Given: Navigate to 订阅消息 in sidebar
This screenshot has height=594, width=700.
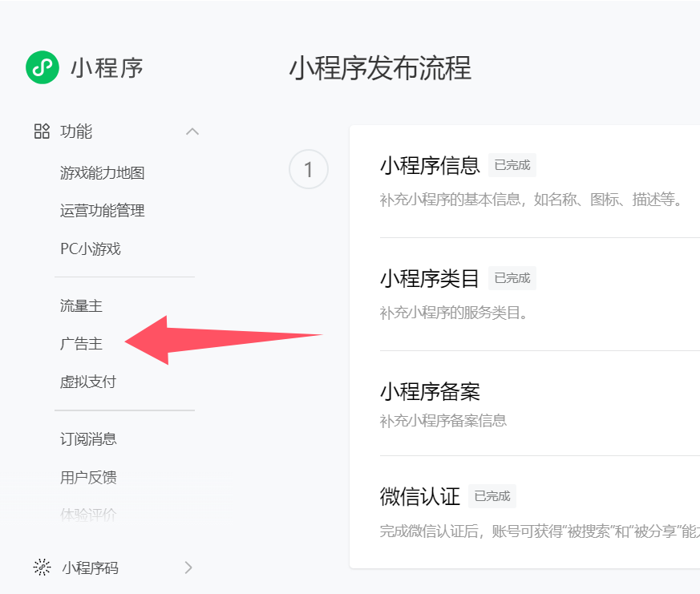Looking at the screenshot, I should (88, 439).
